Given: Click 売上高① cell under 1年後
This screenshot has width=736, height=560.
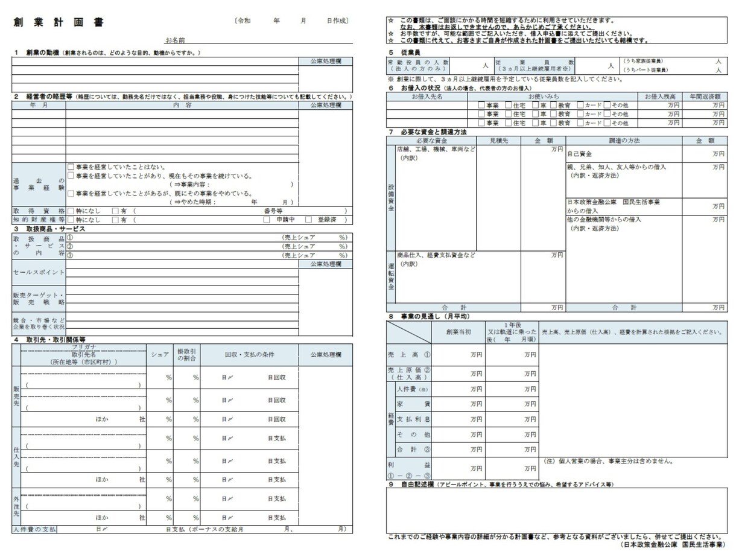Looking at the screenshot, I should 512,355.
